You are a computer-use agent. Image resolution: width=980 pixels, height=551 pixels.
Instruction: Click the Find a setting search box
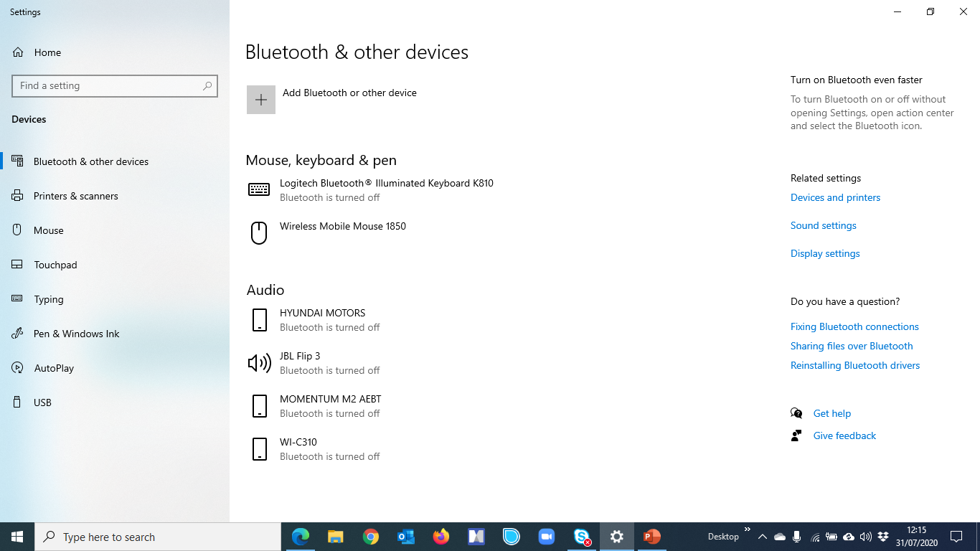point(115,85)
